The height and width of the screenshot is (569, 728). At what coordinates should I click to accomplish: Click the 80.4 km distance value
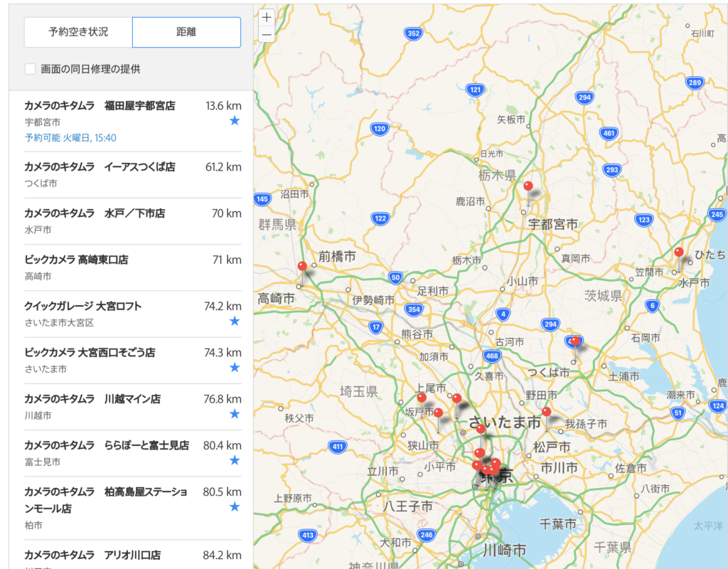click(x=223, y=446)
